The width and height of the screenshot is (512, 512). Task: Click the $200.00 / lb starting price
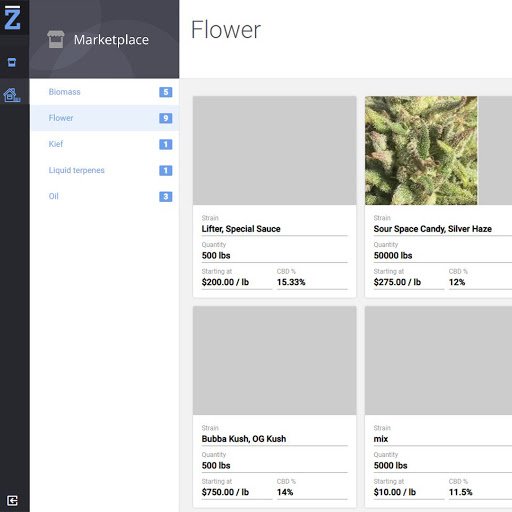[x=225, y=282]
